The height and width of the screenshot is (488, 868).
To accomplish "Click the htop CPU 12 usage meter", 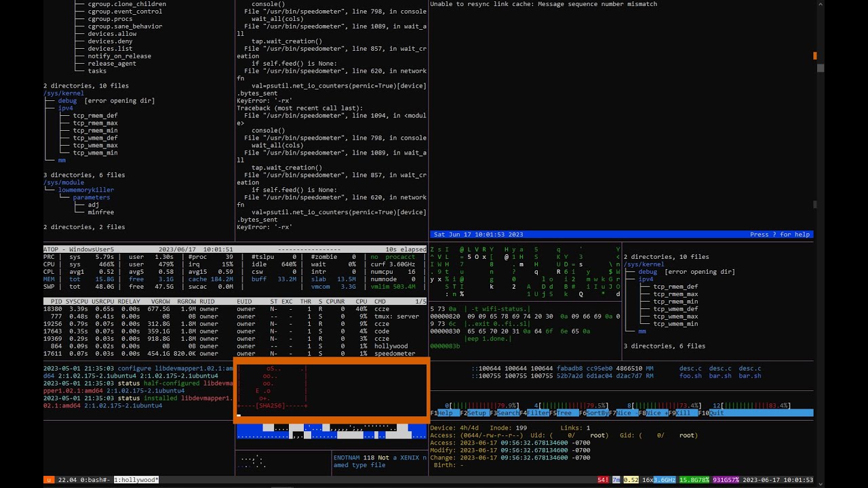I will click(751, 405).
